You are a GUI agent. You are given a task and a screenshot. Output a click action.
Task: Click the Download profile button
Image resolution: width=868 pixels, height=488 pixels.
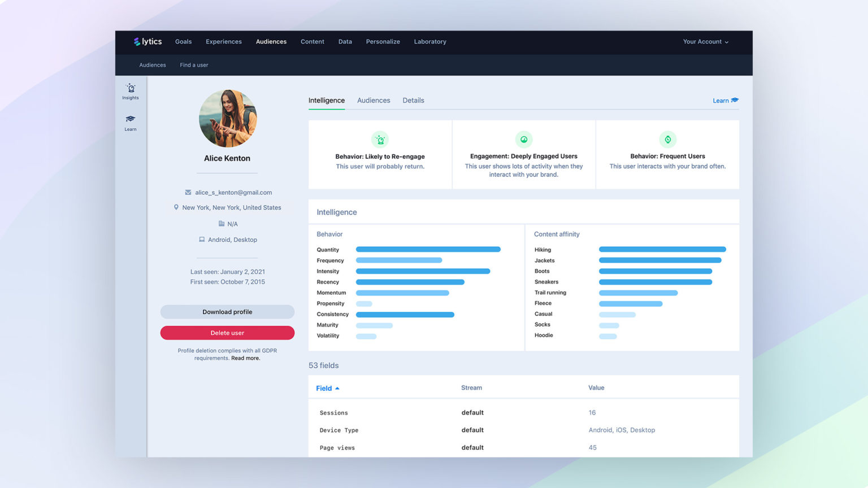tap(227, 311)
